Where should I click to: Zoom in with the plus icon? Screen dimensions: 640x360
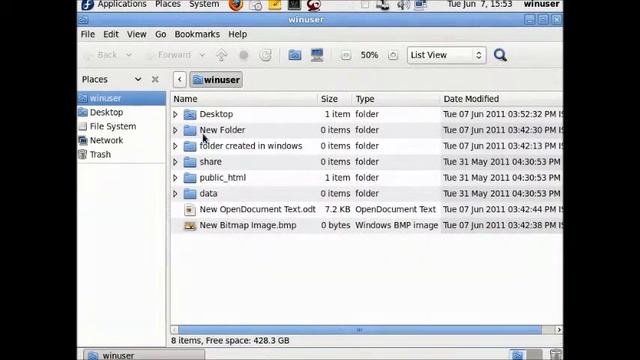393,55
